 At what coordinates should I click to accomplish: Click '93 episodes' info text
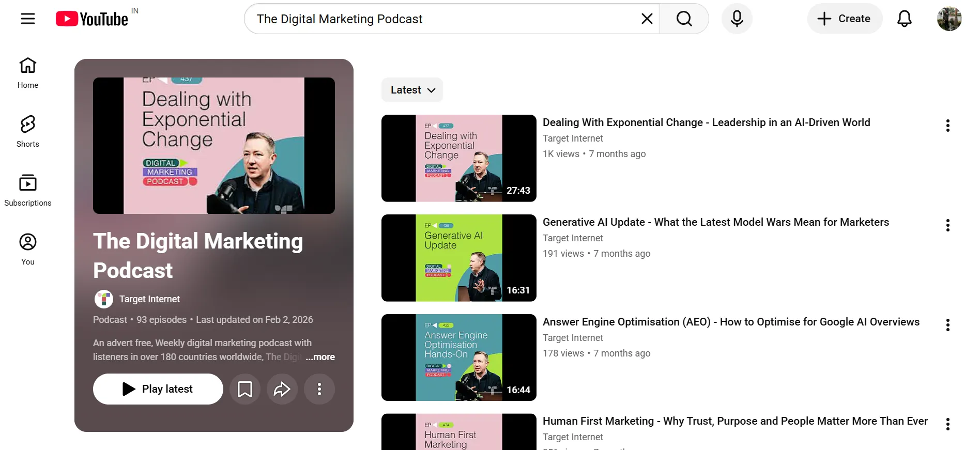(161, 320)
